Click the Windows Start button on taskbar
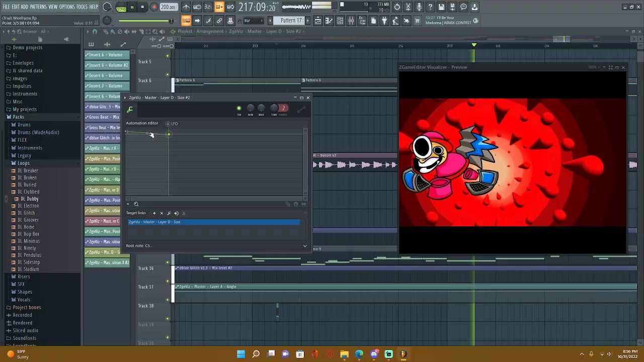The width and height of the screenshot is (644, 362). click(x=241, y=354)
